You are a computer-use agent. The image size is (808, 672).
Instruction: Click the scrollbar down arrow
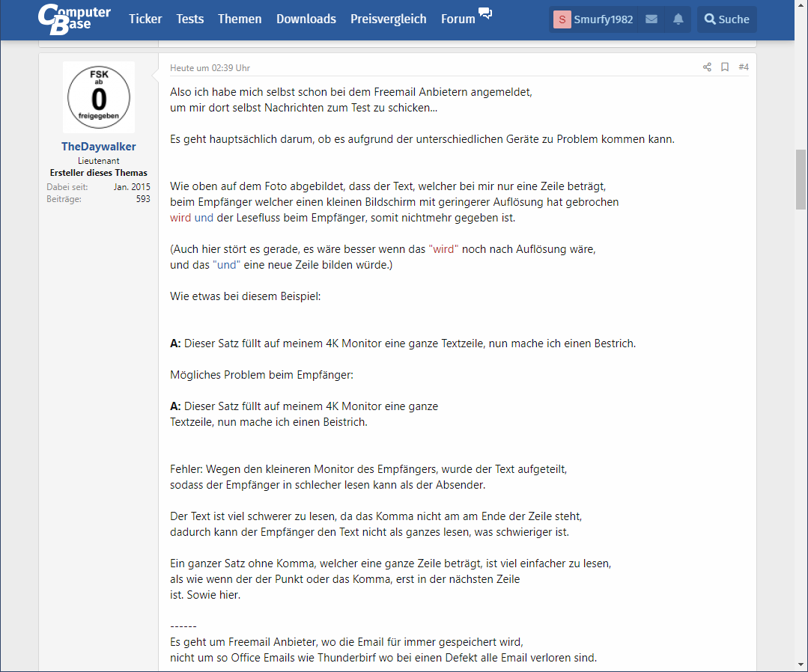click(x=801, y=665)
